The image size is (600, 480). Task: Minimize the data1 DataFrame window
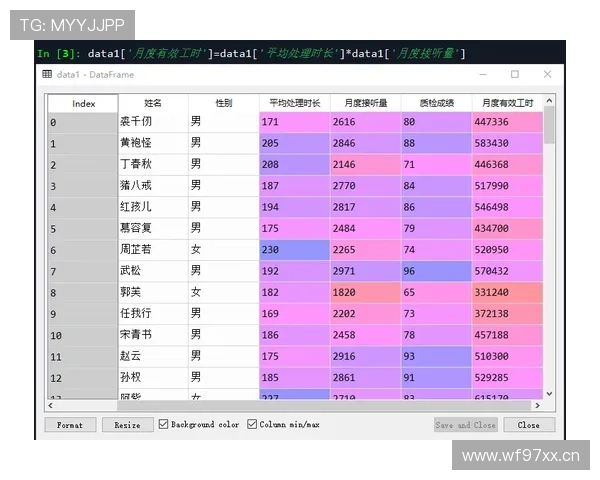483,74
